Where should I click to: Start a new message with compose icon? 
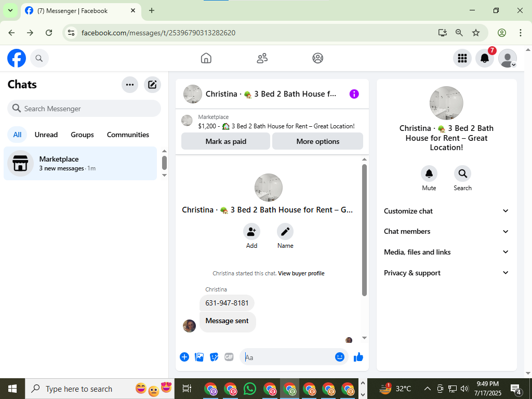152,85
